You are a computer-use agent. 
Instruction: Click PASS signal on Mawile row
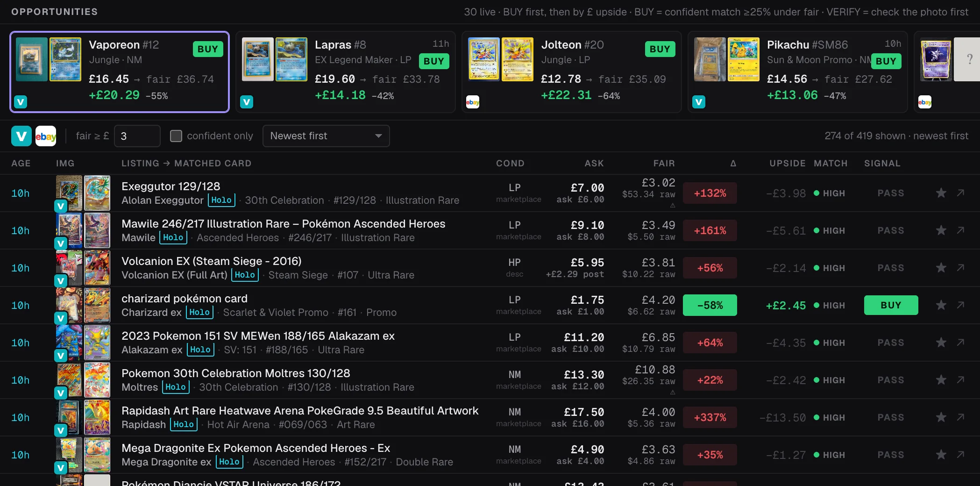(891, 230)
